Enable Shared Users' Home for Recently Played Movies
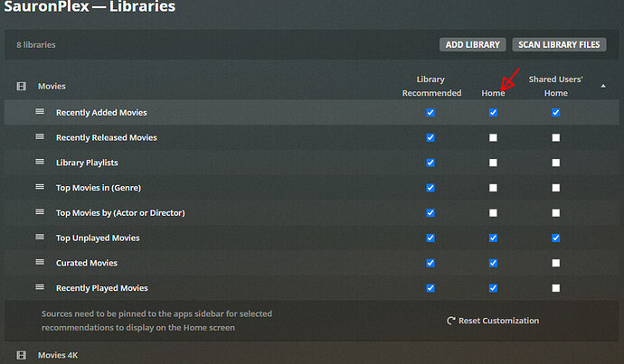The height and width of the screenshot is (364, 624). [556, 288]
